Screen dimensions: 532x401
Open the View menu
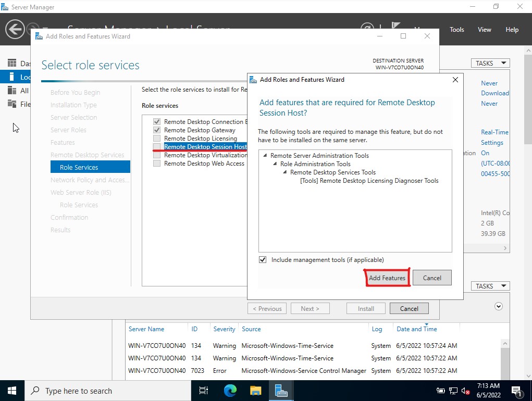click(x=485, y=30)
